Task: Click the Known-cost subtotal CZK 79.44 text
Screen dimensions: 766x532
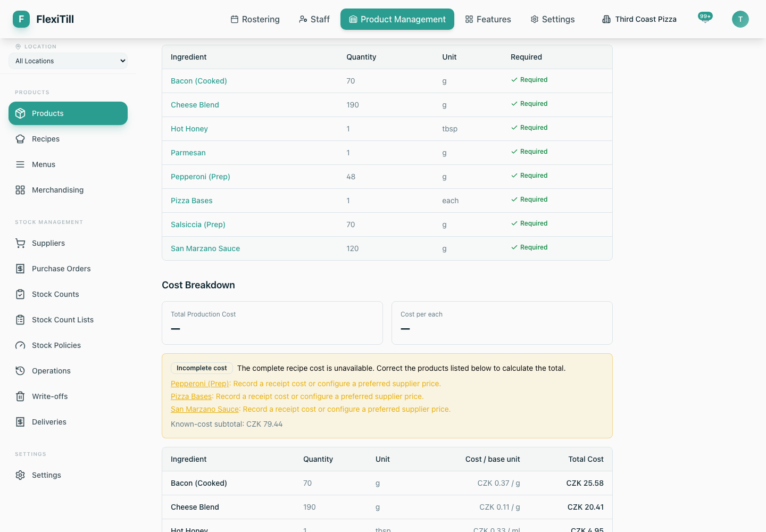Action: (227, 424)
